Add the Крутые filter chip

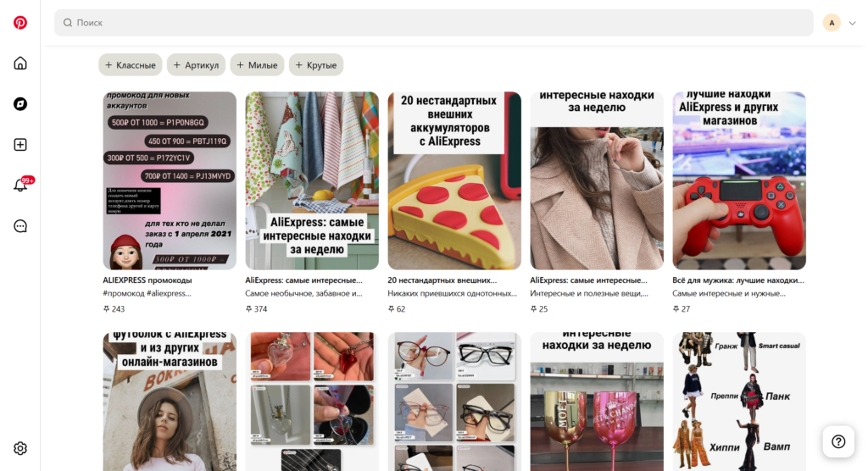tap(316, 64)
